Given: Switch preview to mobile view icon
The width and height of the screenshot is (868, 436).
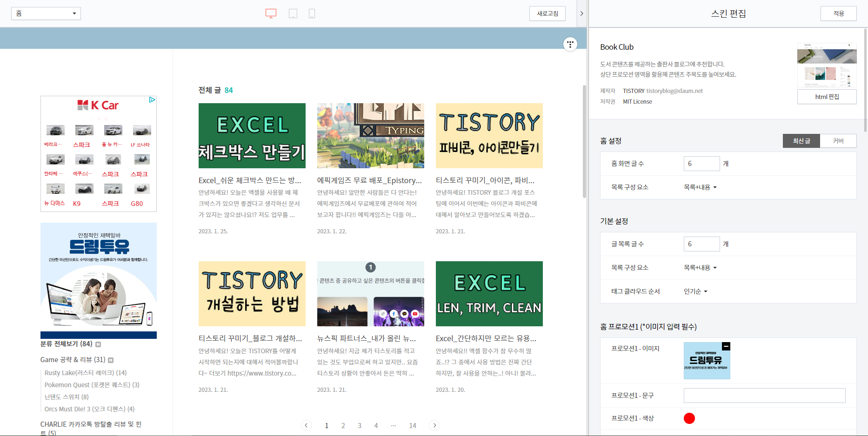Looking at the screenshot, I should coord(312,13).
